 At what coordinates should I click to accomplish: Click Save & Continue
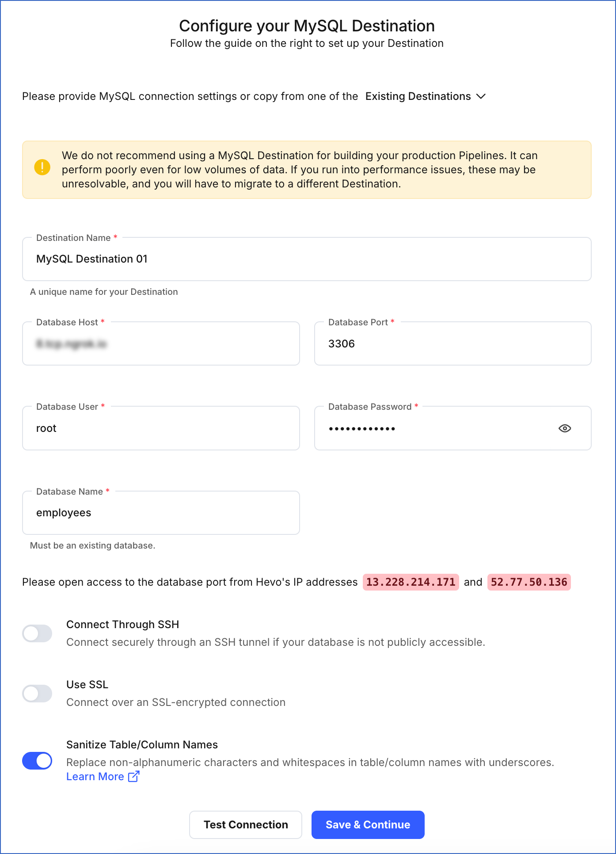pos(368,824)
